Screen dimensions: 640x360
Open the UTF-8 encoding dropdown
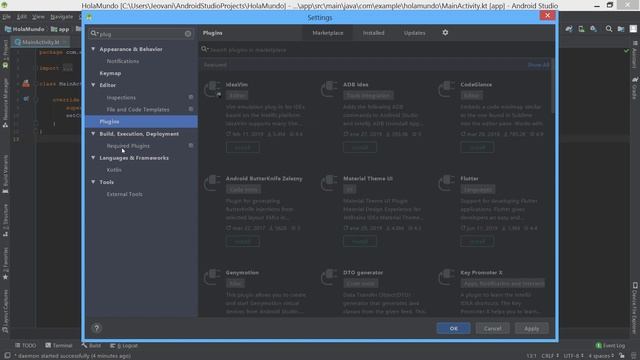(x=573, y=356)
